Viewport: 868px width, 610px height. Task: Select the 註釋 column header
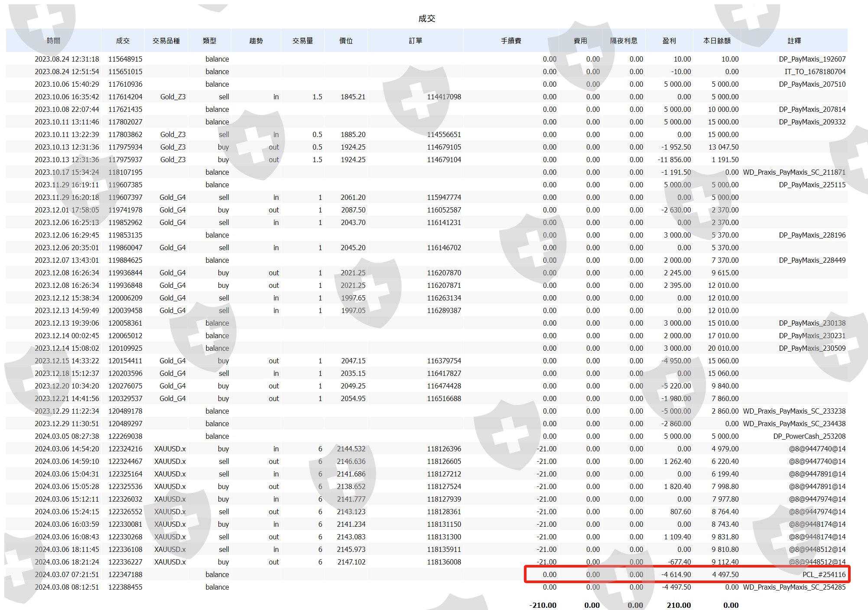click(x=794, y=41)
